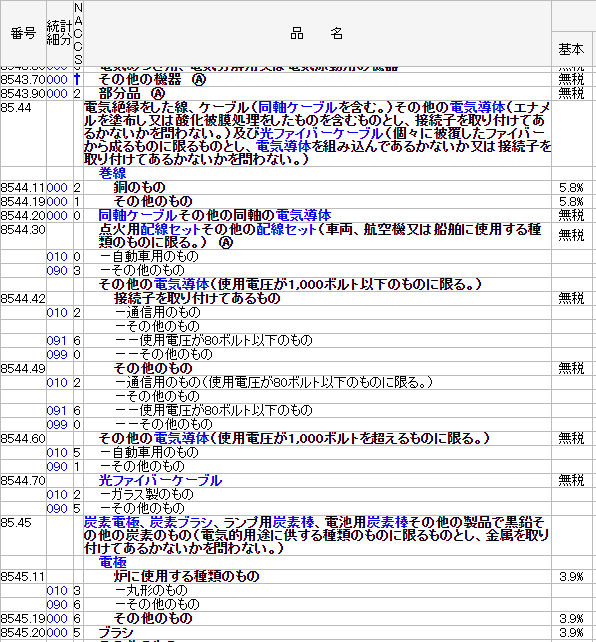Follow the 巻線 link

112,173
